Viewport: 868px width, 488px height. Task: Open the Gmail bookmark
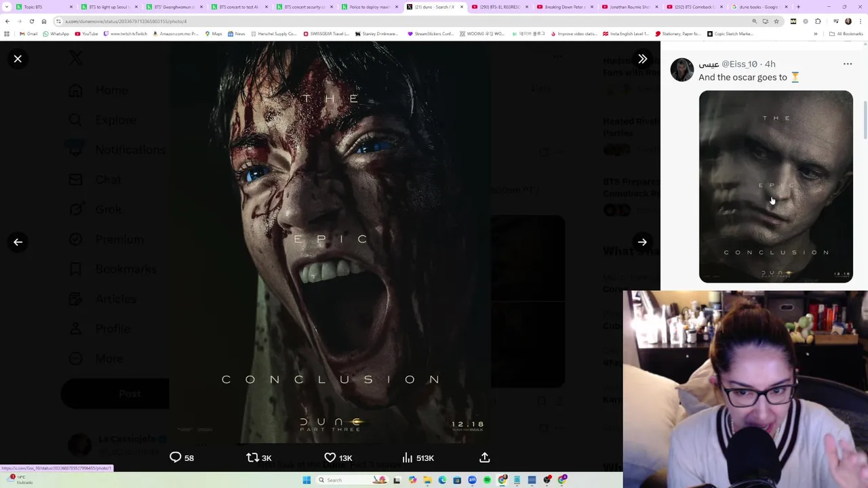point(28,34)
